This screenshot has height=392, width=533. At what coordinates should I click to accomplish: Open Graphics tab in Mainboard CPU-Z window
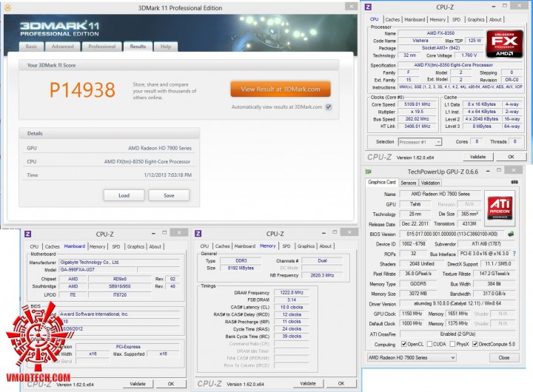tap(135, 246)
